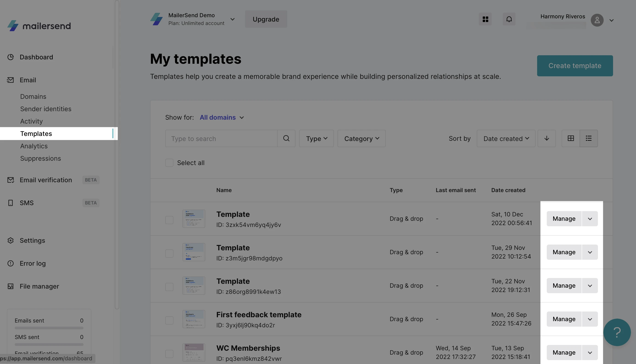Switch to list view layout
The width and height of the screenshot is (636, 364).
tap(589, 138)
